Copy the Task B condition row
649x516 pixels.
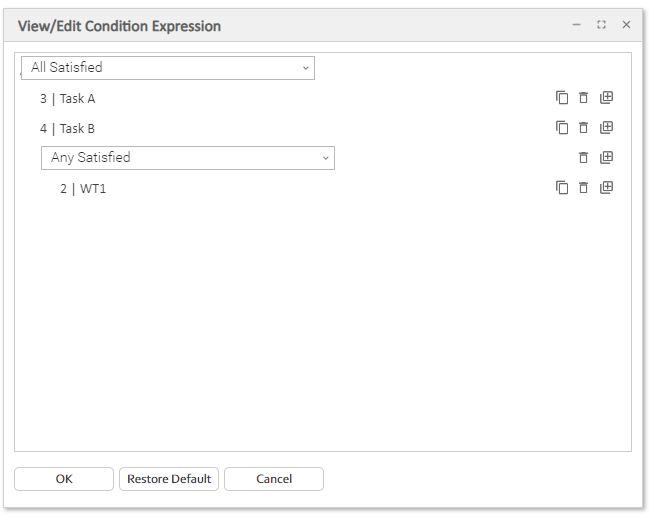(562, 128)
